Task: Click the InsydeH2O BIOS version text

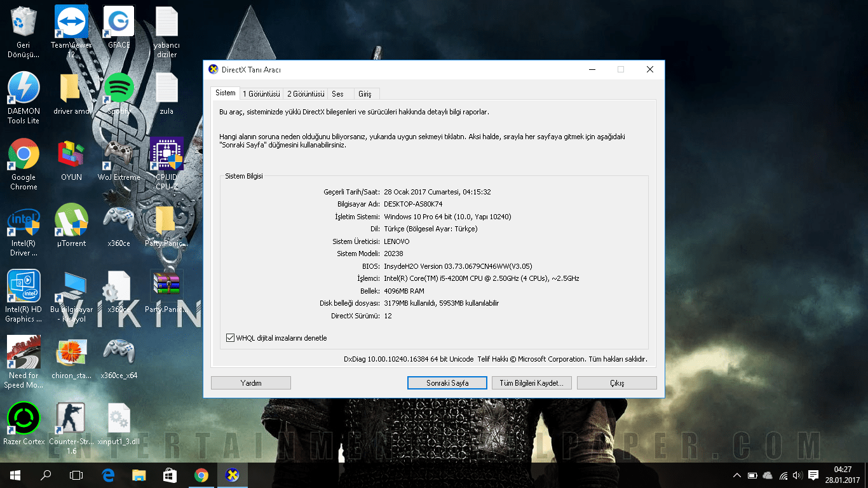Action: [x=458, y=266]
